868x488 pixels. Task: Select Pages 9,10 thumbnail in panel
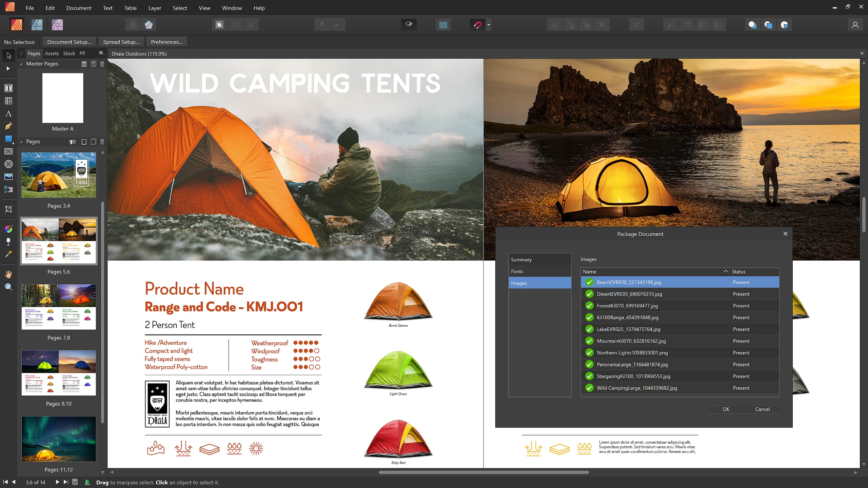59,373
